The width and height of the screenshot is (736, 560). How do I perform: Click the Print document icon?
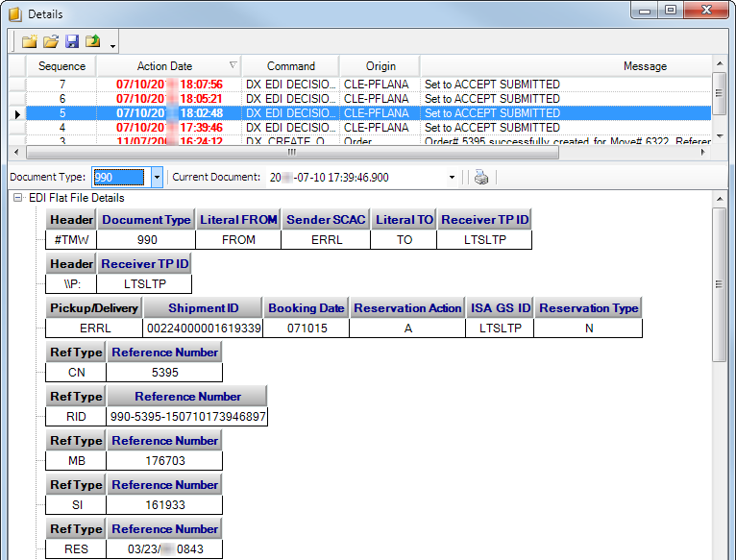click(x=481, y=178)
